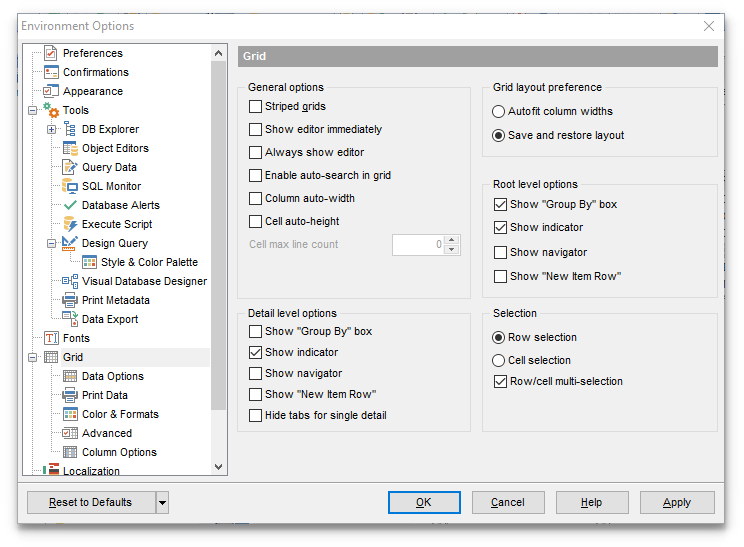This screenshot has width=744, height=547.
Task: Enable auto-search in grid checkbox
Action: click(255, 176)
